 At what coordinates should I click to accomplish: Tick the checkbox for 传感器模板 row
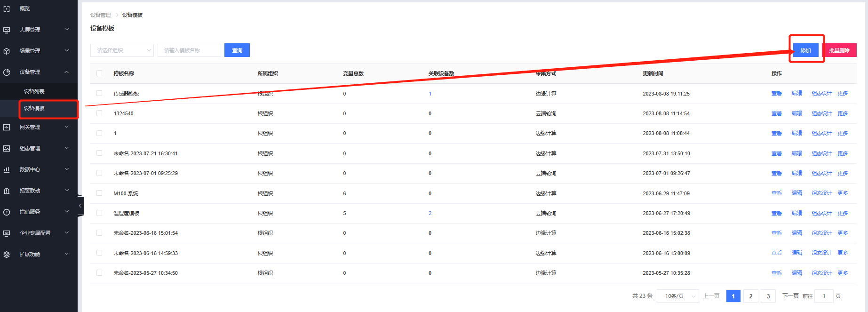tap(99, 94)
